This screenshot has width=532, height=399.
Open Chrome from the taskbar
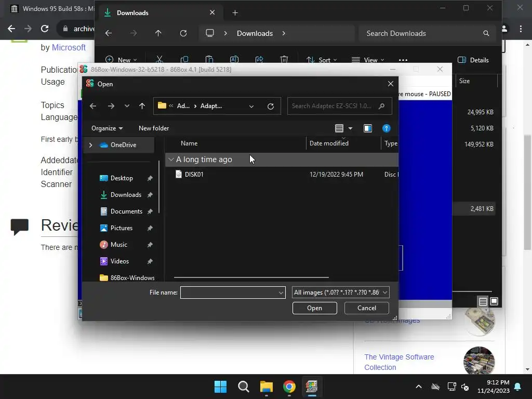(x=289, y=387)
